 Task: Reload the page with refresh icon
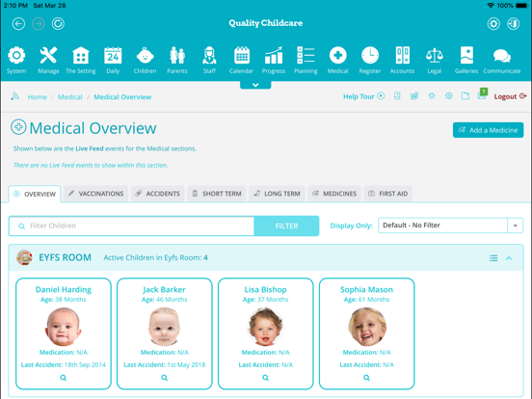(58, 24)
